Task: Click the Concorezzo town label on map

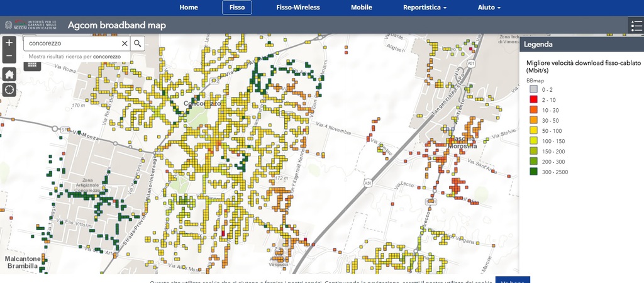Action: coord(202,104)
